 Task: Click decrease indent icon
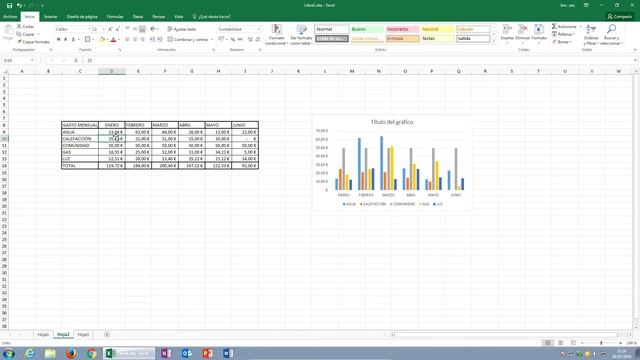152,40
